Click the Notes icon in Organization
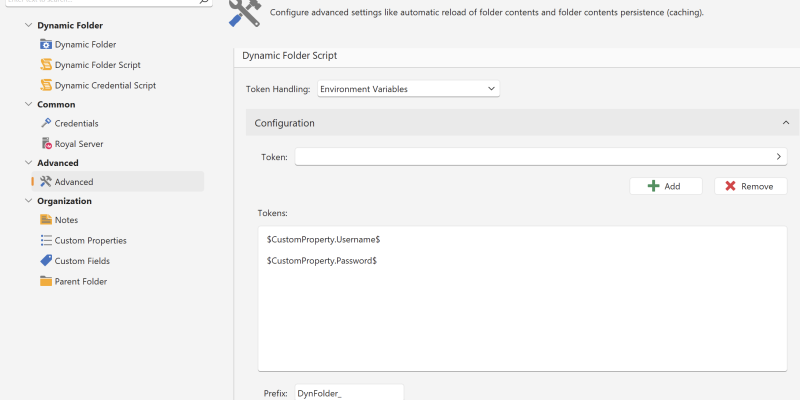 pyautogui.click(x=46, y=220)
